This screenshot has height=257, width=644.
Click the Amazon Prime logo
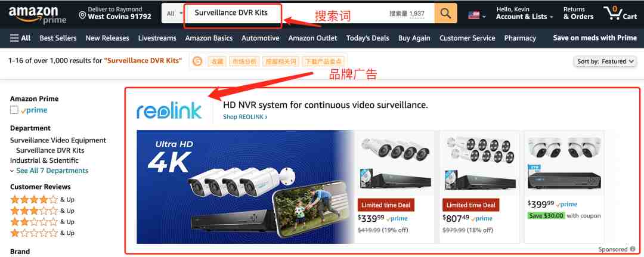coord(38,14)
